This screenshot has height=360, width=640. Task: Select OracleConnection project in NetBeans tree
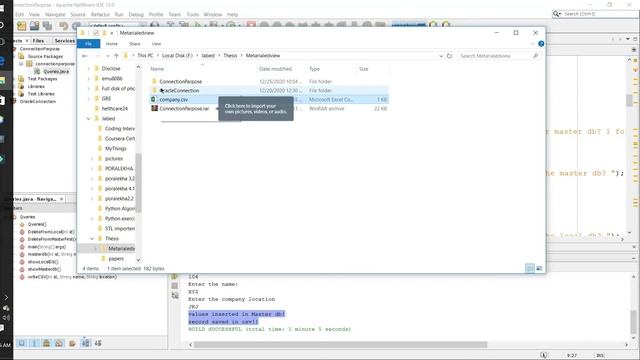tap(38, 102)
